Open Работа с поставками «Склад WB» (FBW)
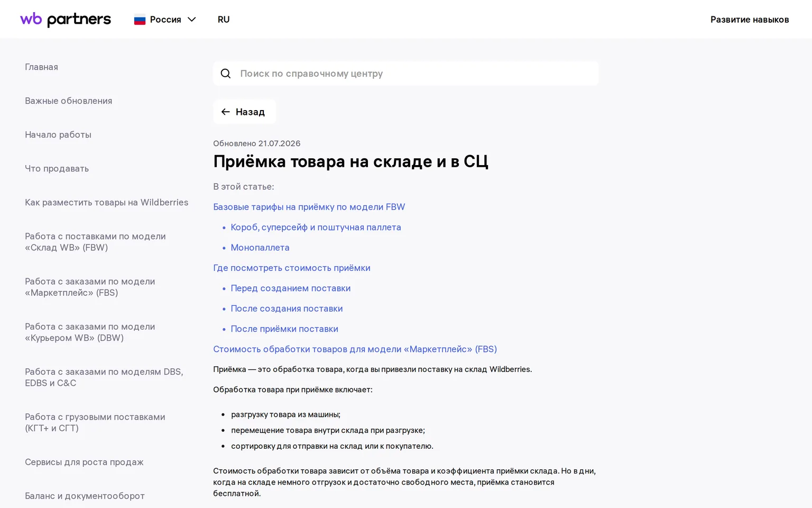812x508 pixels. 95,242
